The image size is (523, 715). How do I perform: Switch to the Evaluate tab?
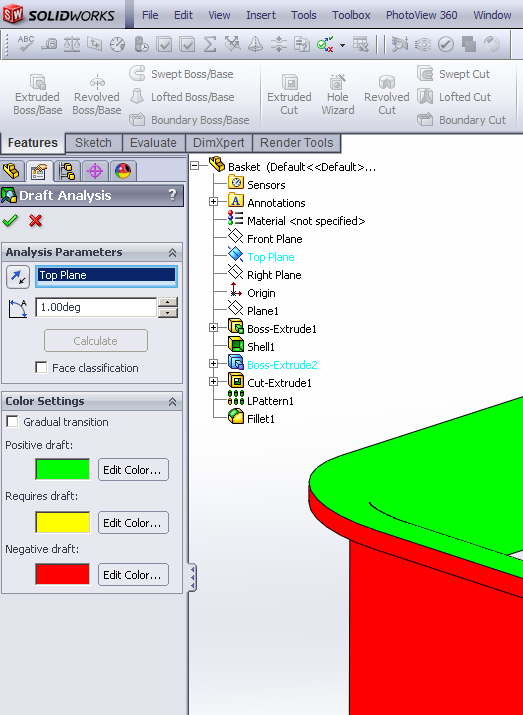[153, 143]
